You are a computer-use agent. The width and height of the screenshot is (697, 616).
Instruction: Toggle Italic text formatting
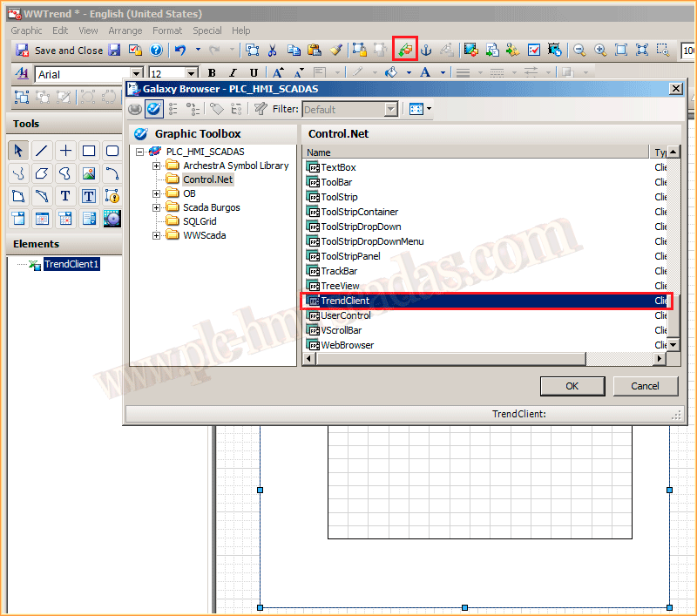(x=233, y=74)
